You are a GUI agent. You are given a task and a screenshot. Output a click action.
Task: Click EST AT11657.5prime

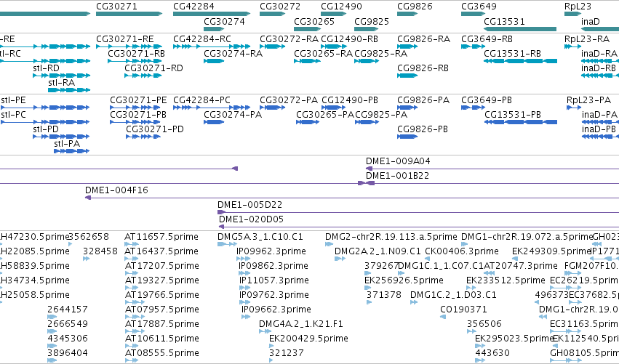point(131,244)
